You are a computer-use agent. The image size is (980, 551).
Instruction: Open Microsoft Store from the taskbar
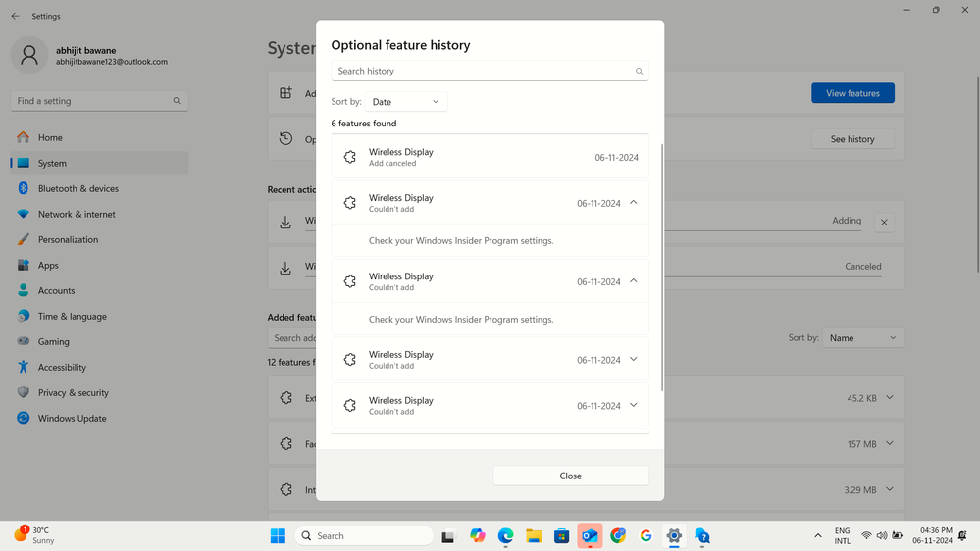pyautogui.click(x=562, y=536)
